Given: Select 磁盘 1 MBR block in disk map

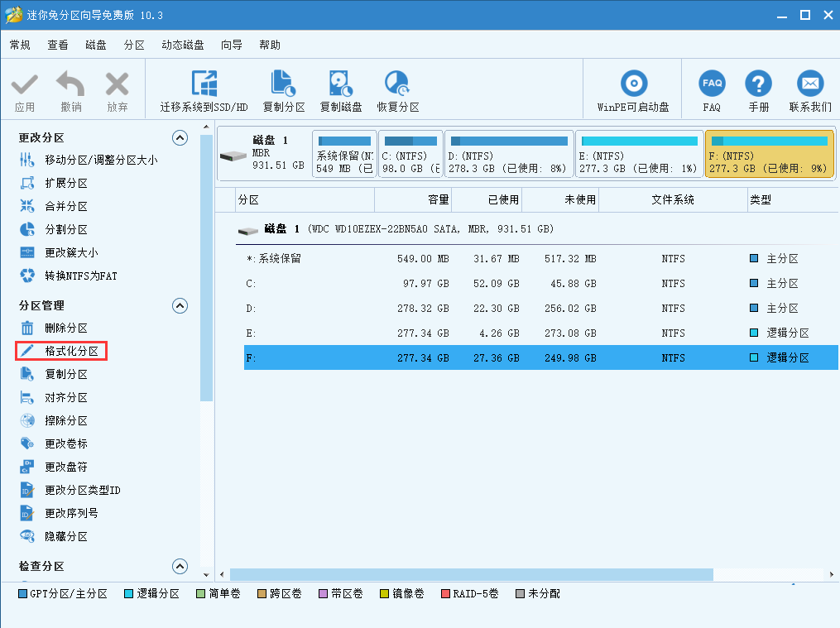Looking at the screenshot, I should pos(263,154).
